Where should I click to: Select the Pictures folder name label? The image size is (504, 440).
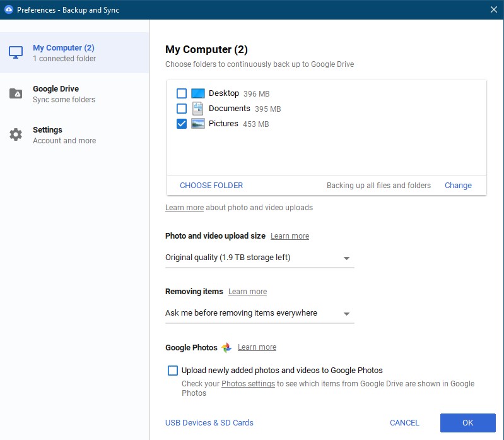click(223, 124)
